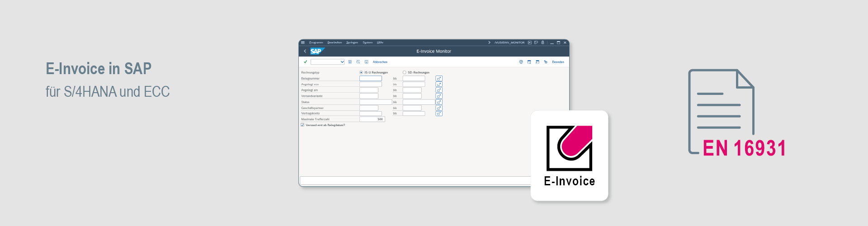Focus the Angelegt am from field

[x=369, y=90]
